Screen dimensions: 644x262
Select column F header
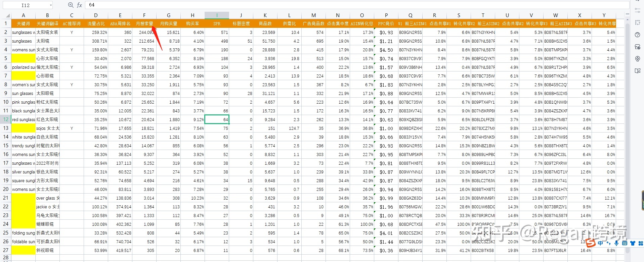[x=144, y=15]
